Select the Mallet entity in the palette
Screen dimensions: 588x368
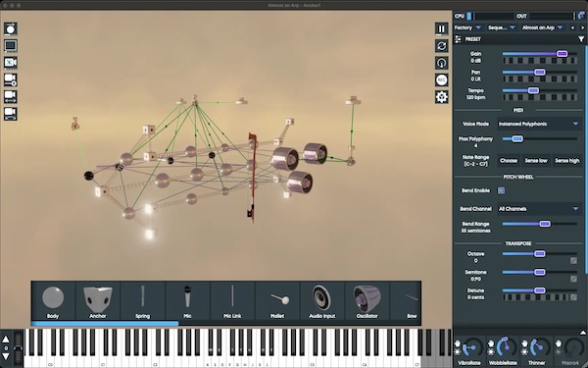pyautogui.click(x=277, y=301)
